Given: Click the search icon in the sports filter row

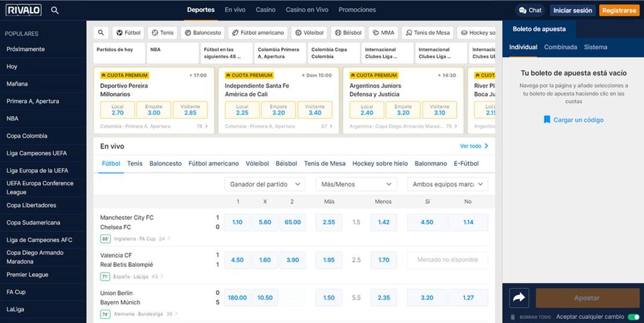Looking at the screenshot, I should (x=101, y=33).
